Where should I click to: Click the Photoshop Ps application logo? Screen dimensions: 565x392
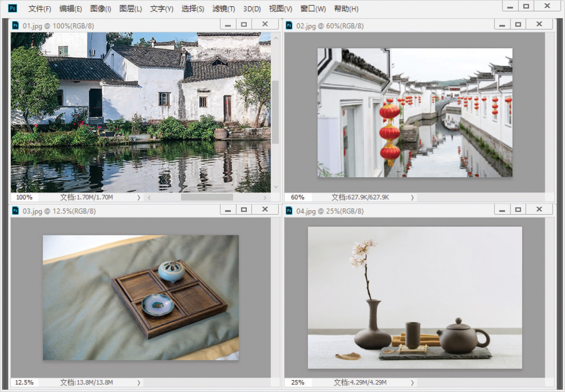coord(12,8)
